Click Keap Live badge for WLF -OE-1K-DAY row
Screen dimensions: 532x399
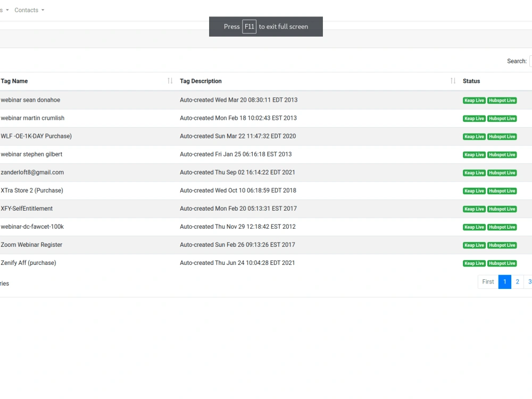(474, 137)
